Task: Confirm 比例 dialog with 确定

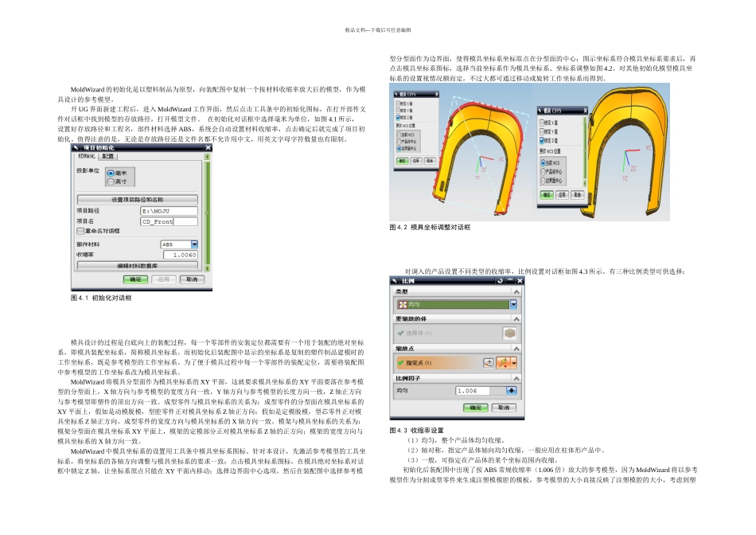Action: tap(475, 408)
